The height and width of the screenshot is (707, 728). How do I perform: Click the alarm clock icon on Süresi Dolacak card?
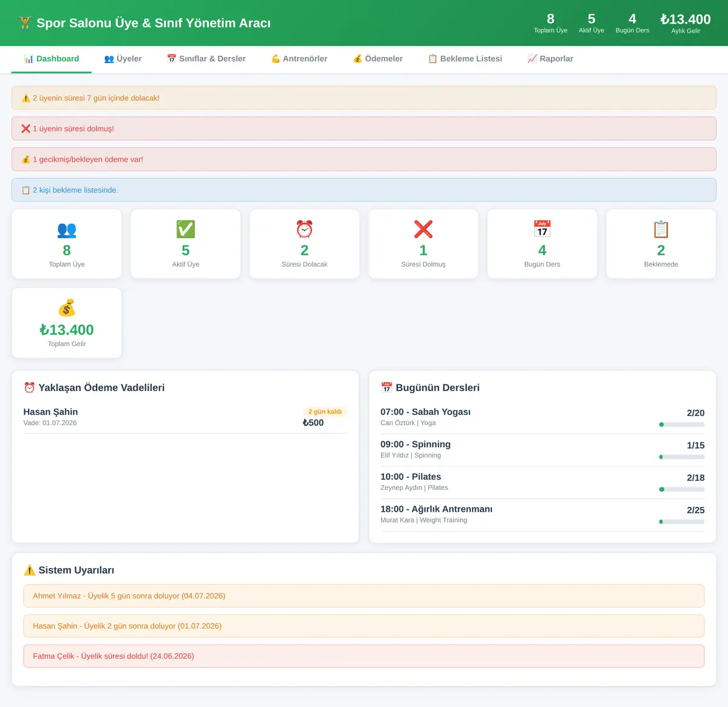click(305, 229)
